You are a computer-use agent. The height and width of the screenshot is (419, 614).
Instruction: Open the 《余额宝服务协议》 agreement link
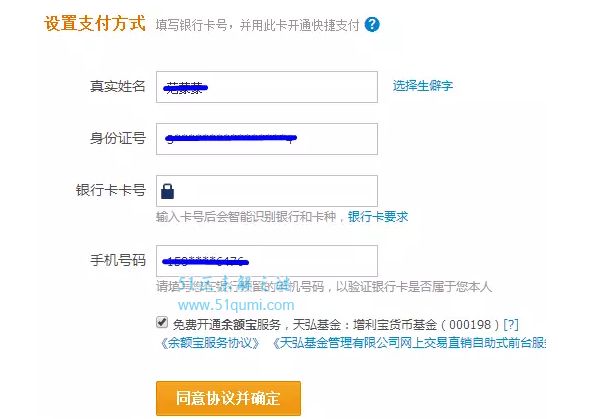[210, 343]
